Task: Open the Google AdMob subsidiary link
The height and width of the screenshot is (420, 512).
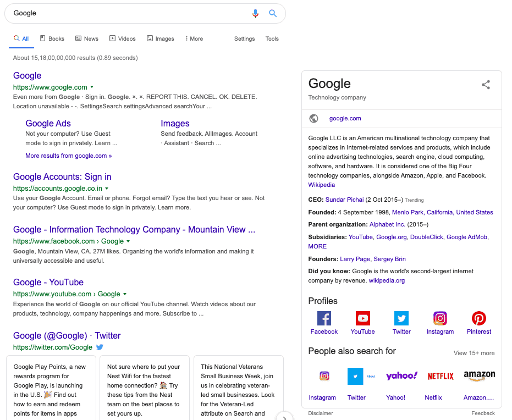Action: click(x=466, y=237)
